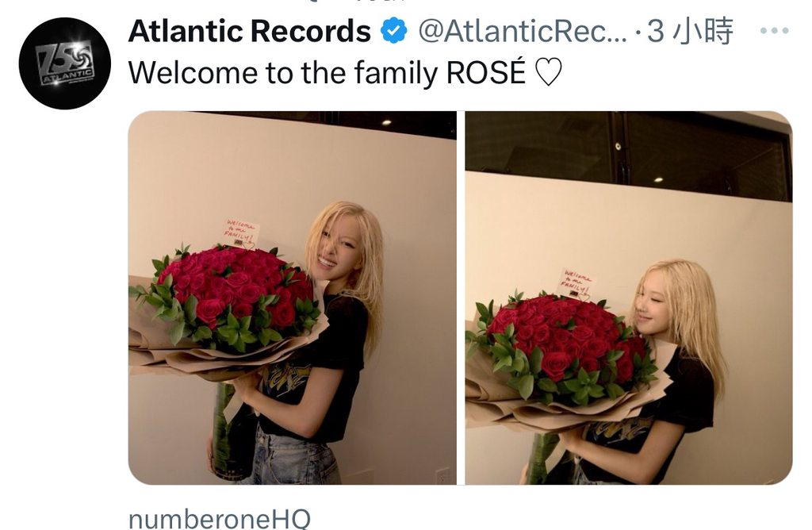Viewport: 812px width, 530px height.
Task: Open the right photo of the tweet
Action: (629, 298)
